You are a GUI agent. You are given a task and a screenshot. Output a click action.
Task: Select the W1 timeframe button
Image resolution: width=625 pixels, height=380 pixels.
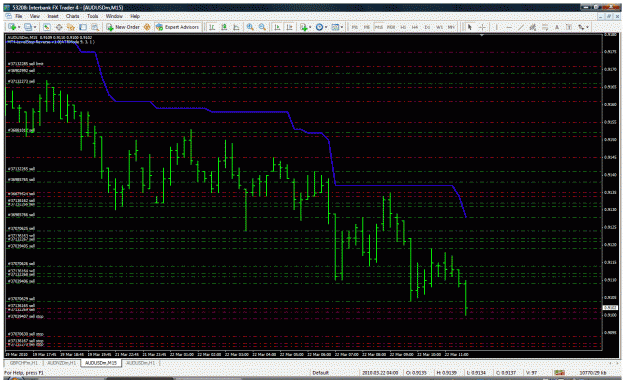click(439, 27)
